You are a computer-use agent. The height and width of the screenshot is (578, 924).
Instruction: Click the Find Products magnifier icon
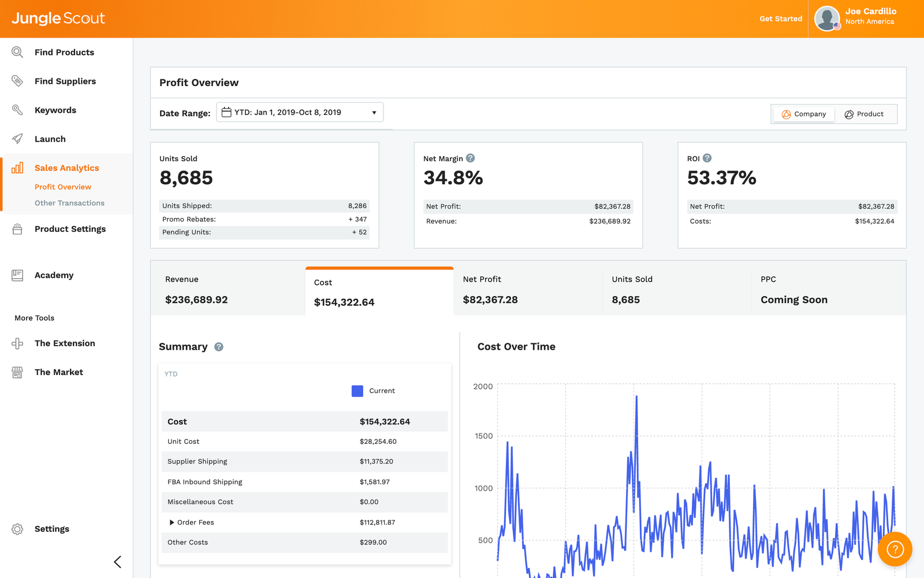17,52
